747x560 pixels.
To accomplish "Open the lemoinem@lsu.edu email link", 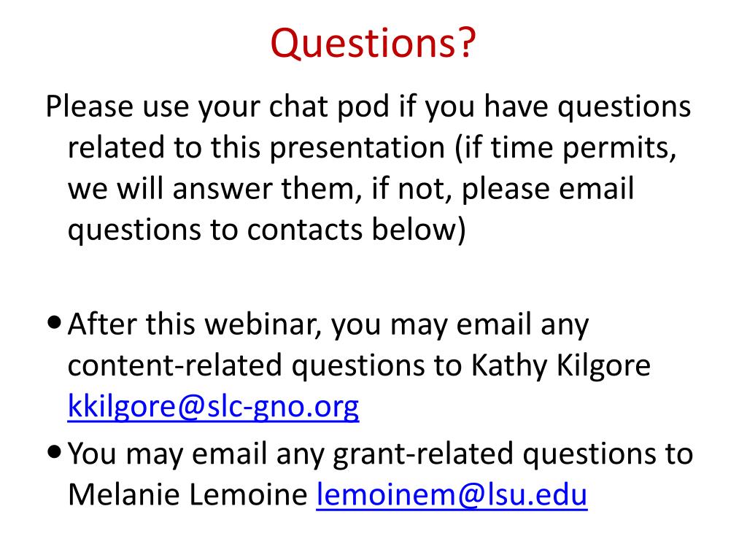I will pos(452,495).
